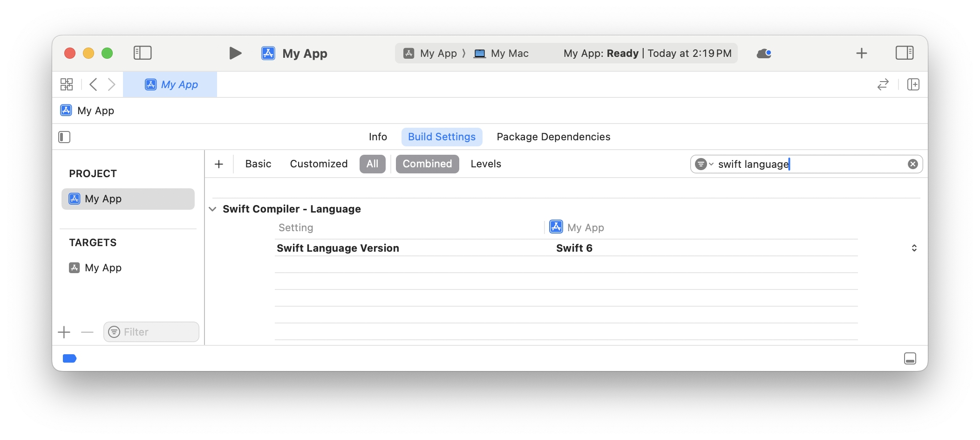Collapse the Swift Compiler - Language section
Screen dimensions: 980x440
click(x=212, y=209)
